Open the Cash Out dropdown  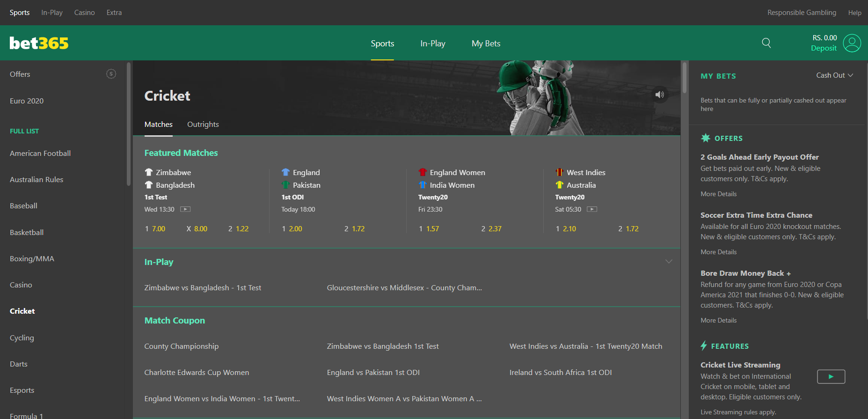[835, 75]
